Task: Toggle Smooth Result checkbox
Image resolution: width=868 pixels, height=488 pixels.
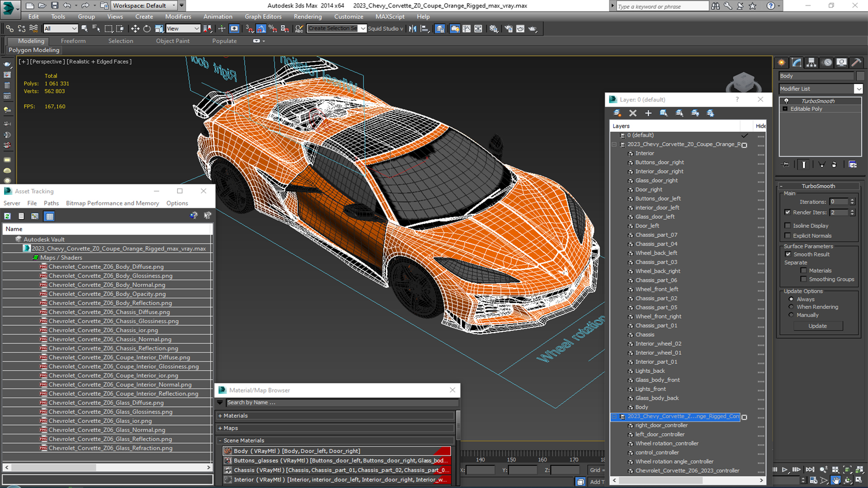Action: pyautogui.click(x=788, y=254)
